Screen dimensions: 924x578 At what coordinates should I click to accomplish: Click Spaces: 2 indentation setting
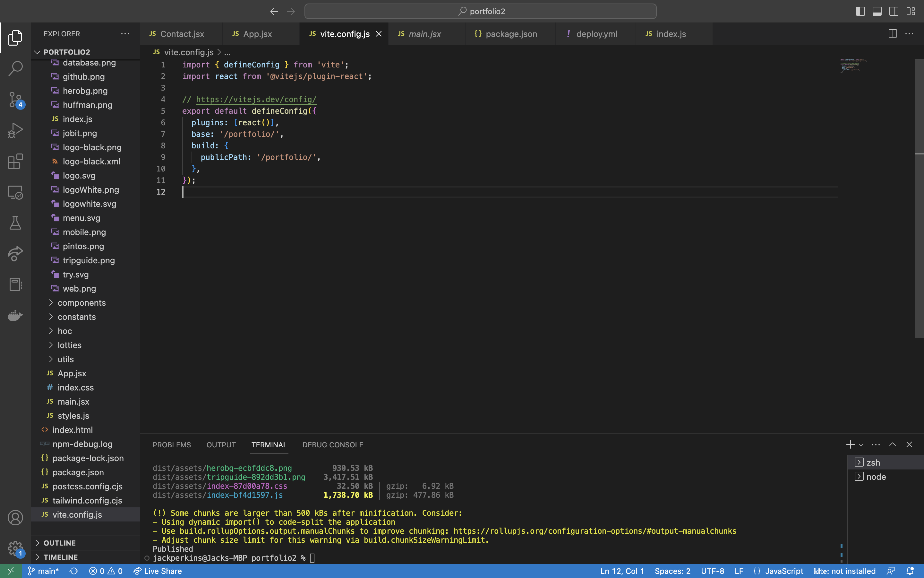pos(672,571)
